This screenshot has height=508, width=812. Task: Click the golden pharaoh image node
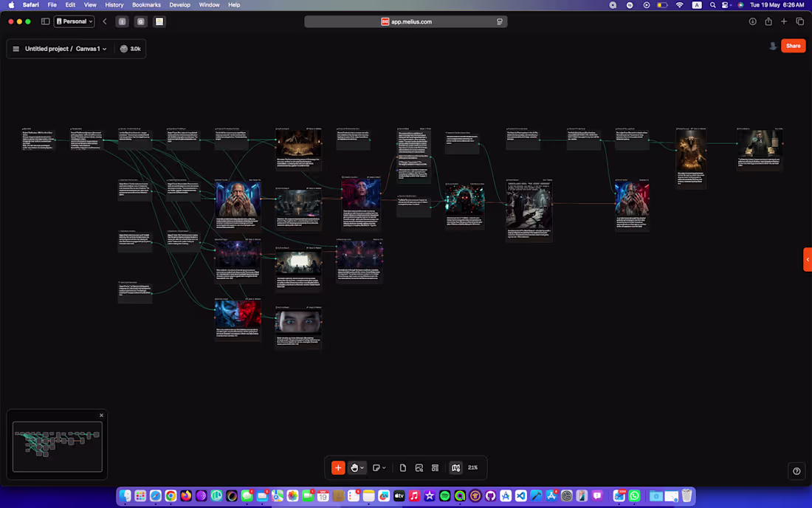tap(691, 151)
